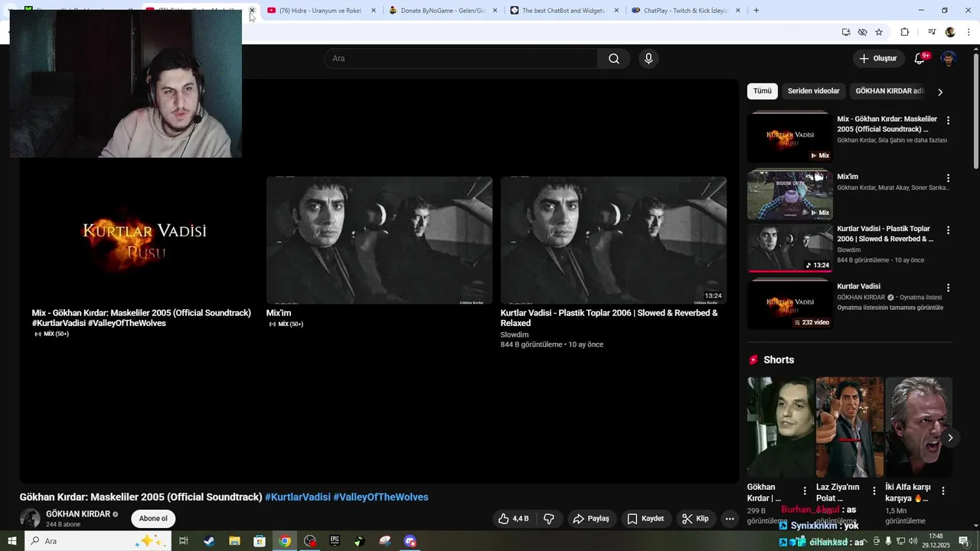Open a new browser tab

tap(756, 11)
